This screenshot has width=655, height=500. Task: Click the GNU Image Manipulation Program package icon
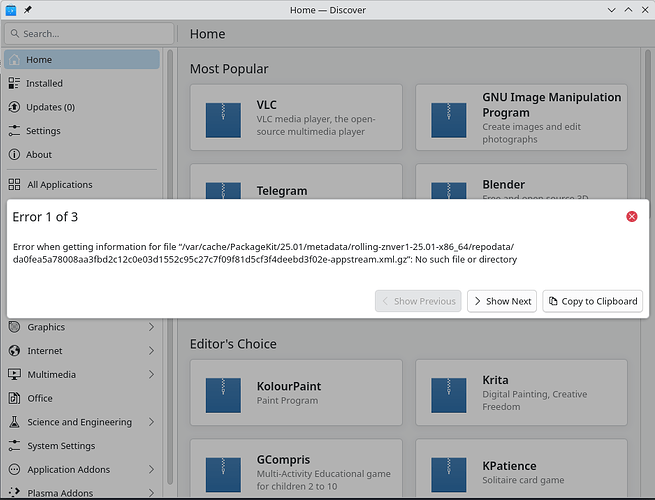coord(449,120)
